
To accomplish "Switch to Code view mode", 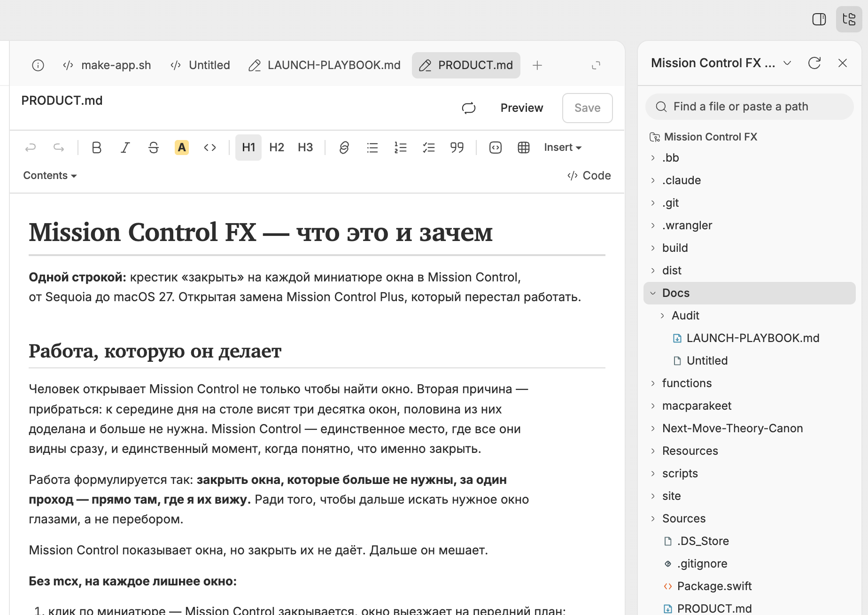I will coord(589,176).
